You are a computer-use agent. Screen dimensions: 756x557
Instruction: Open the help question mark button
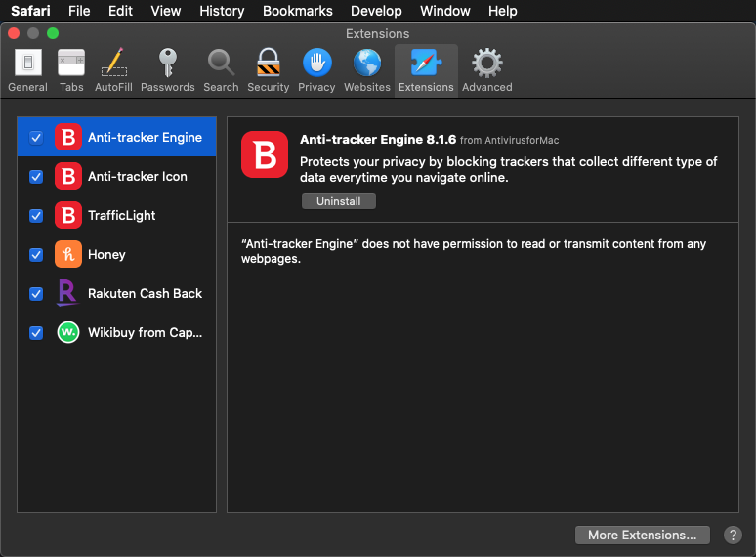(x=733, y=535)
